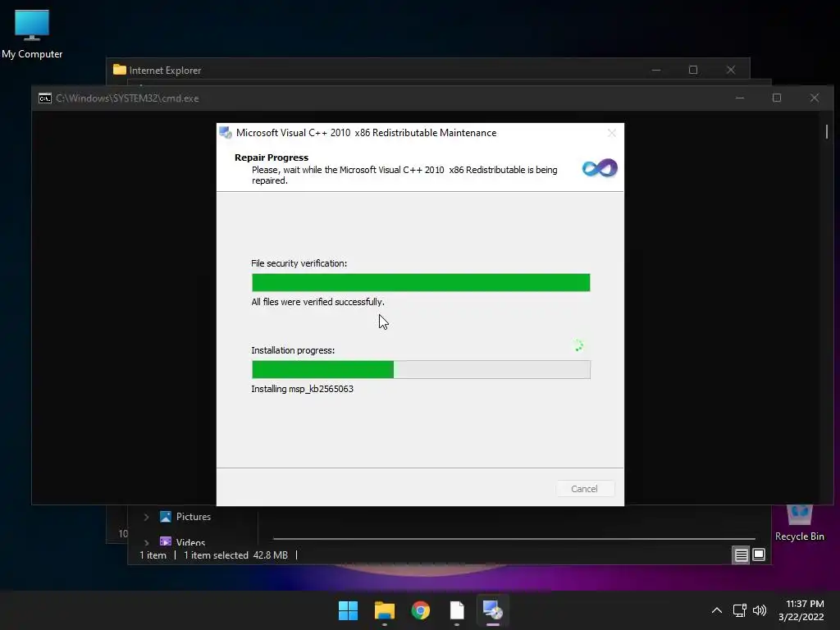840x630 pixels.
Task: Click the File security verification progress bar
Action: [421, 282]
